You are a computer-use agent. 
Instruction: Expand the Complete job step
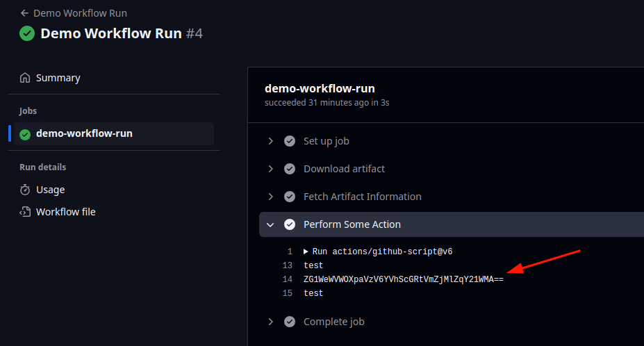pos(270,322)
